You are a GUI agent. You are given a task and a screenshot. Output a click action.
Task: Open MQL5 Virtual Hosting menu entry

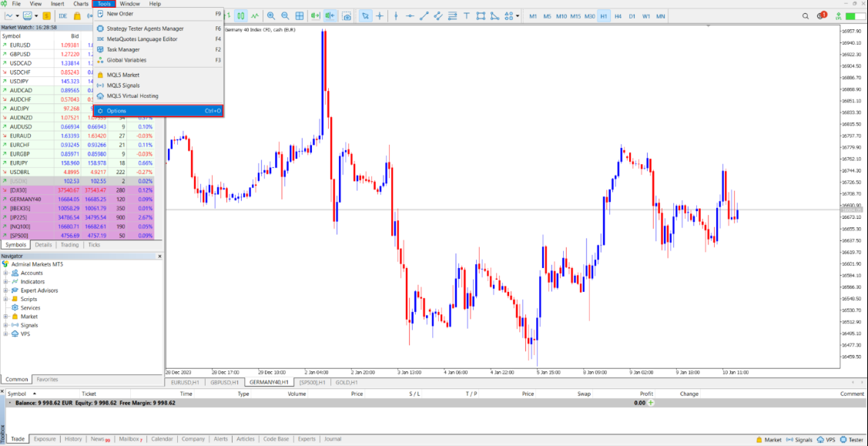coord(159,96)
